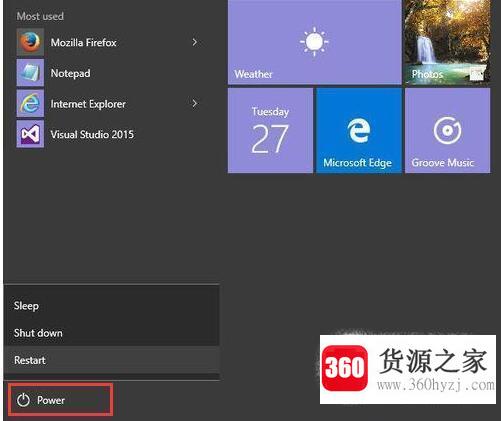Click the Internet Explorer label
The height and width of the screenshot is (421, 501).
88,104
